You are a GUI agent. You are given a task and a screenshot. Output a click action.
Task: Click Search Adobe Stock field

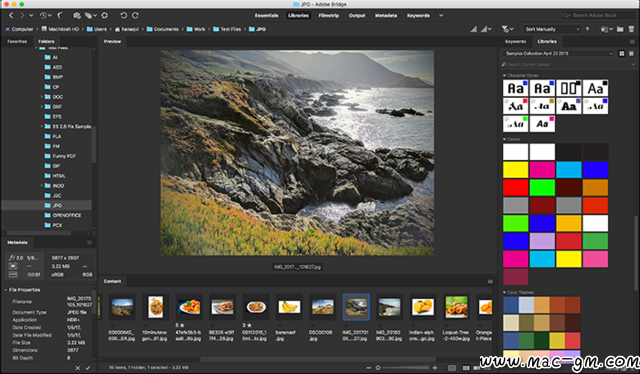point(598,16)
